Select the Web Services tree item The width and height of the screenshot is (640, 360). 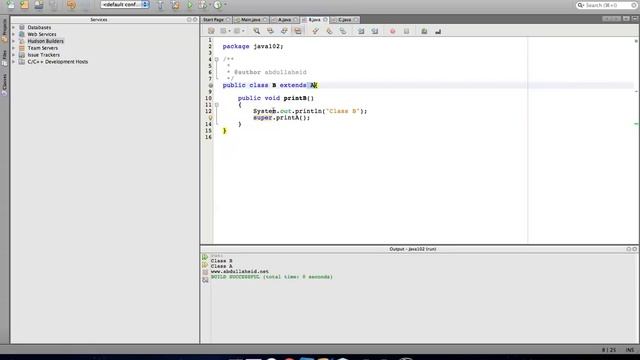click(42, 34)
